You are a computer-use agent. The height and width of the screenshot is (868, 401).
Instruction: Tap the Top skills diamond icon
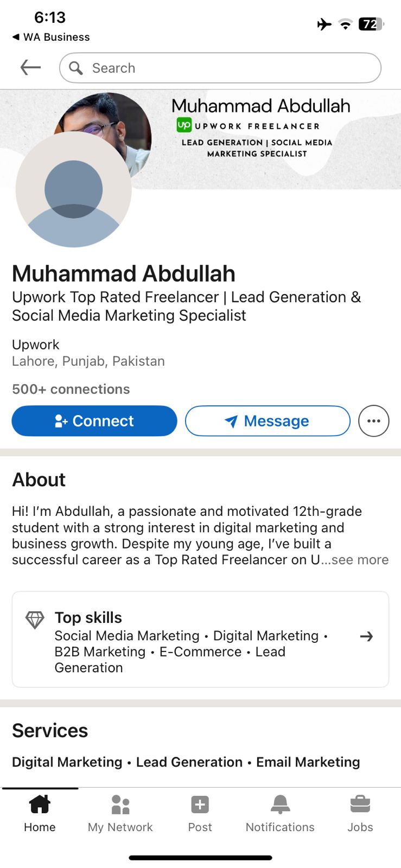35,620
